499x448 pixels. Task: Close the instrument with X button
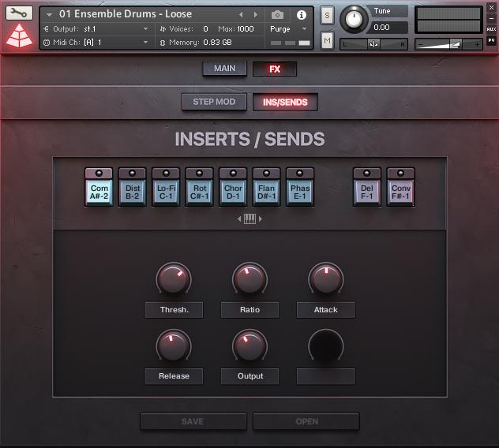(491, 8)
